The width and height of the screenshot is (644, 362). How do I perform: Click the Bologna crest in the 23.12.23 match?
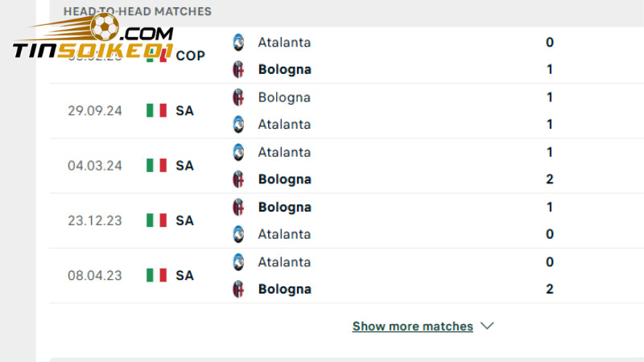(x=238, y=207)
